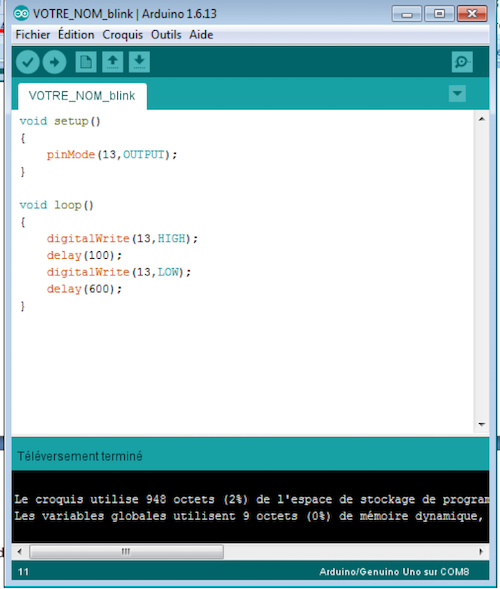Click the editor scrollbar down arrow
The image size is (500, 589).
[x=482, y=424]
